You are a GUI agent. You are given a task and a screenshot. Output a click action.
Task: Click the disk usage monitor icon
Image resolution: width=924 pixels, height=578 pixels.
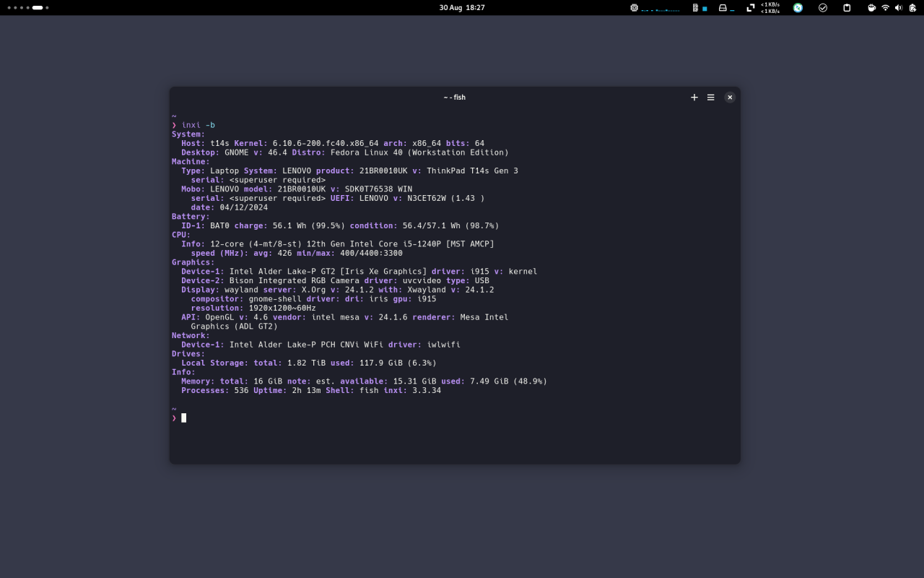coord(723,7)
